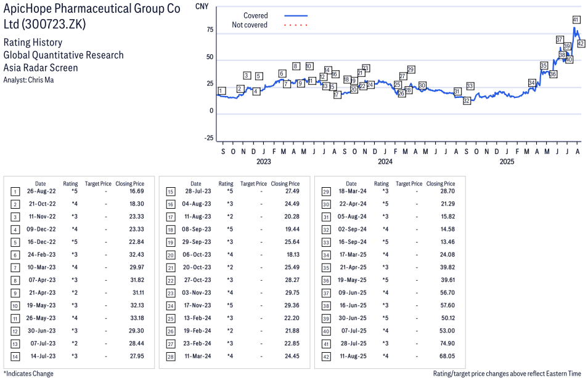
Task: Select chart marker 8 above the line
Action: coord(296,66)
